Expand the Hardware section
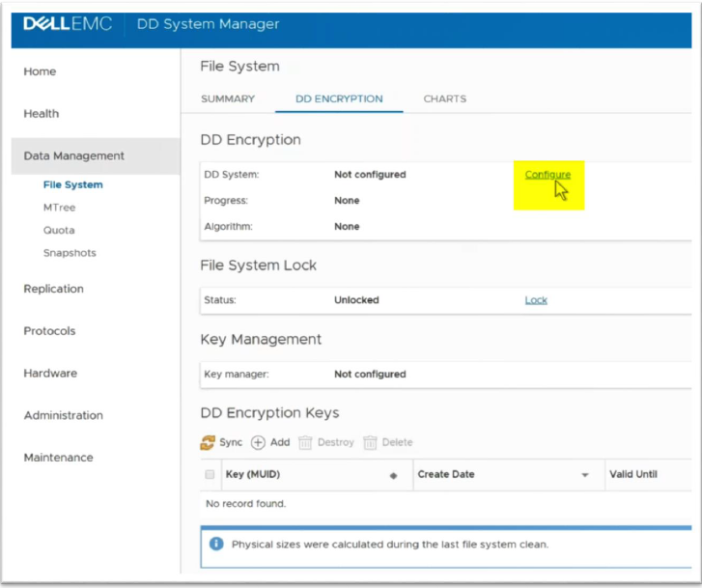702x588 pixels. 50,373
